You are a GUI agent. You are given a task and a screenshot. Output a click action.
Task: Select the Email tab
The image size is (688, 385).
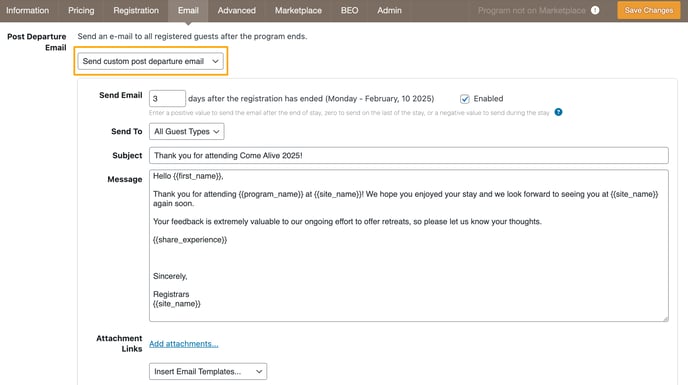tap(188, 11)
